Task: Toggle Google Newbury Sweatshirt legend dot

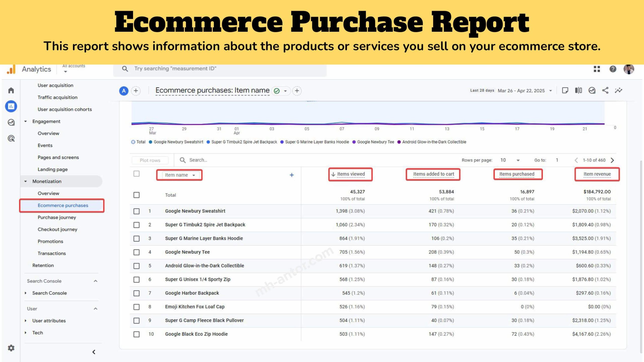Action: click(150, 142)
